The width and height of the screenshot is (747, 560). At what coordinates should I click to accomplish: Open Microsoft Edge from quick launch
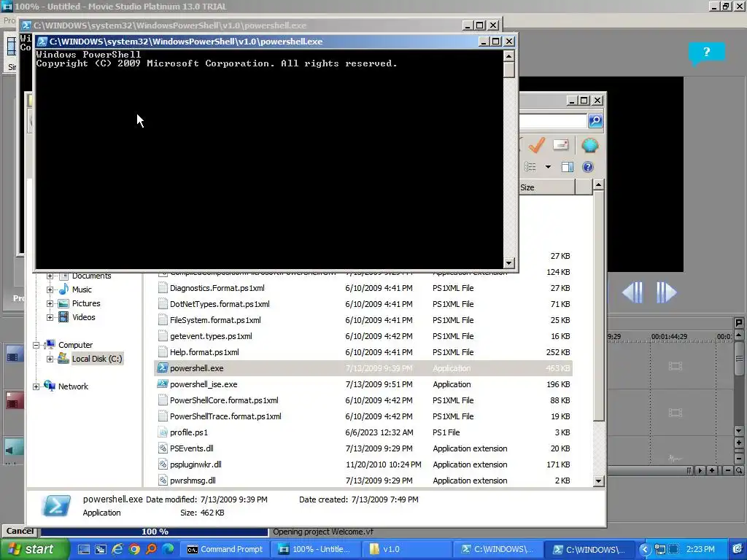pos(169,549)
